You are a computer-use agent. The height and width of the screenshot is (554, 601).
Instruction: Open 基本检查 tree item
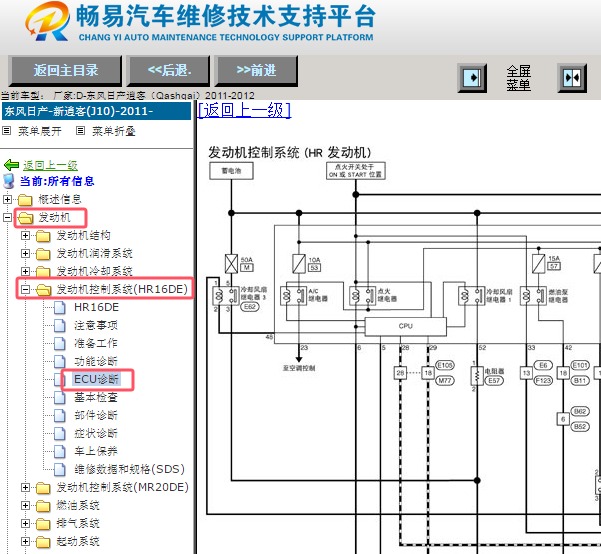(x=96, y=398)
